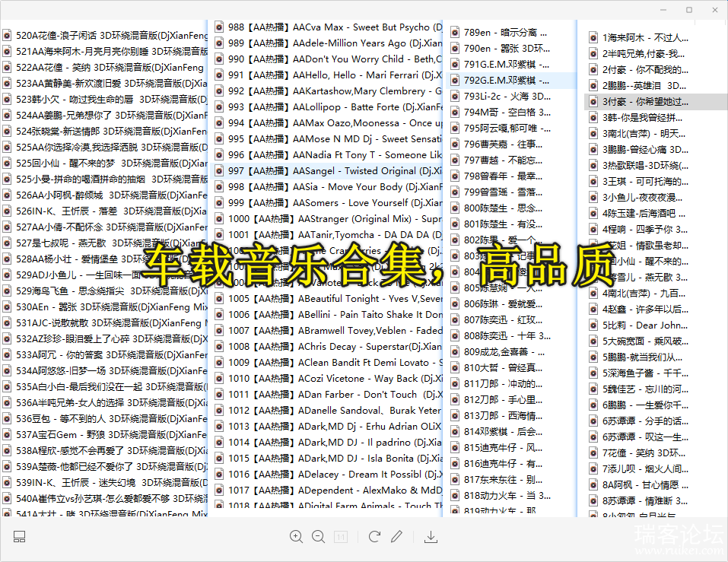Click the file icon beside 792G.E.M.邓紫棋
728x562 pixels.
[455, 81]
